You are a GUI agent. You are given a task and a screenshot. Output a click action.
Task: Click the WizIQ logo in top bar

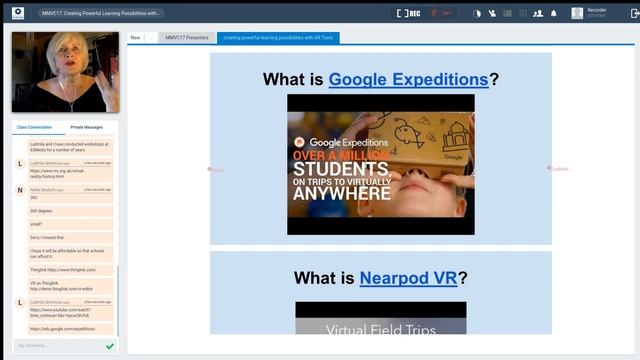[x=18, y=13]
